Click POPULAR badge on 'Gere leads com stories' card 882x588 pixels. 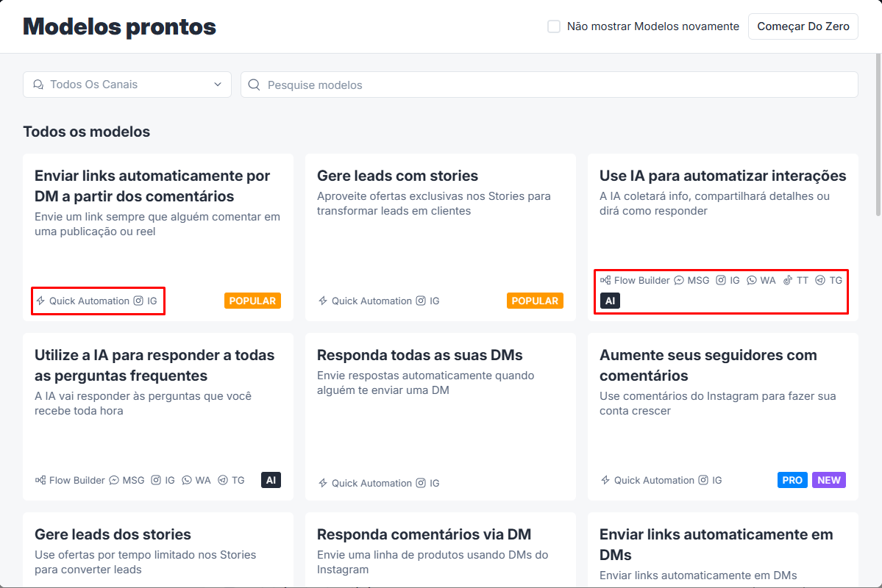(x=535, y=301)
